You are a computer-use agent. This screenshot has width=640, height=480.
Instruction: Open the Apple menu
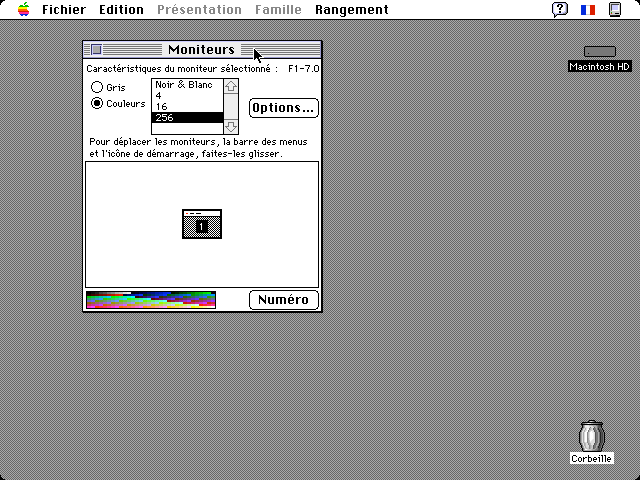[x=24, y=9]
